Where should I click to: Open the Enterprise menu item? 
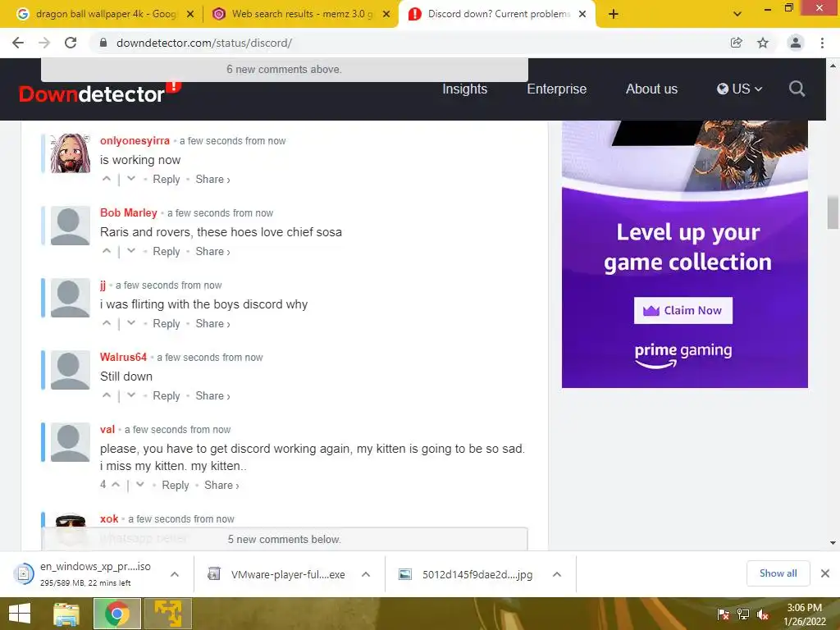tap(557, 89)
